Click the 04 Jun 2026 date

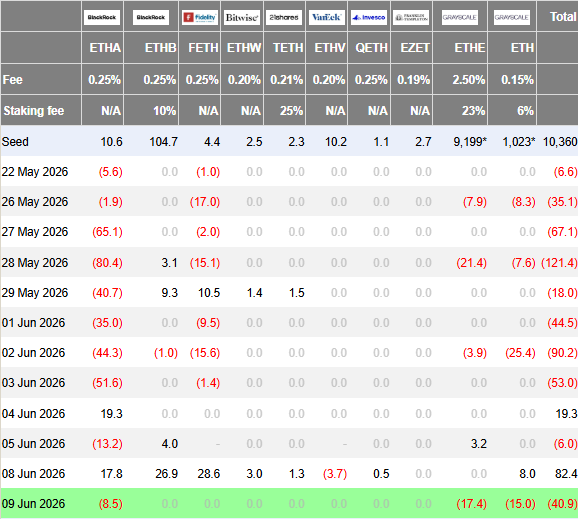34,414
